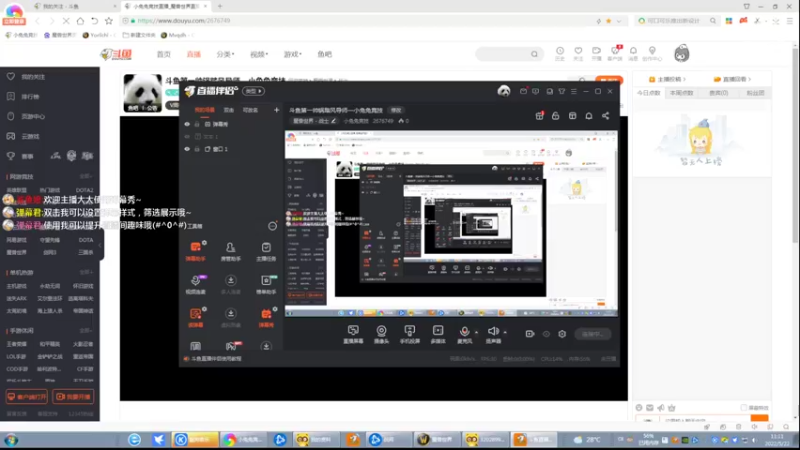The width and height of the screenshot is (800, 450).
Task: Open the room manager assistant tool
Action: coord(231,252)
